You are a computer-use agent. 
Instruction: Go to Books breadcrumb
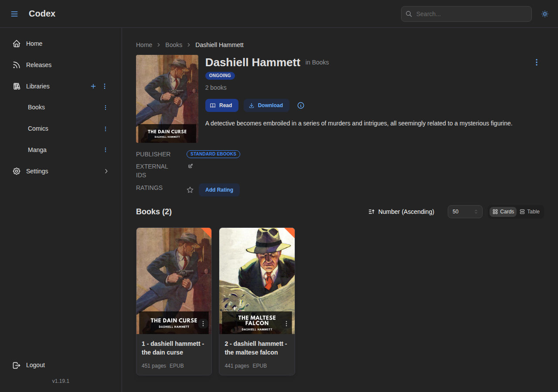[174, 45]
